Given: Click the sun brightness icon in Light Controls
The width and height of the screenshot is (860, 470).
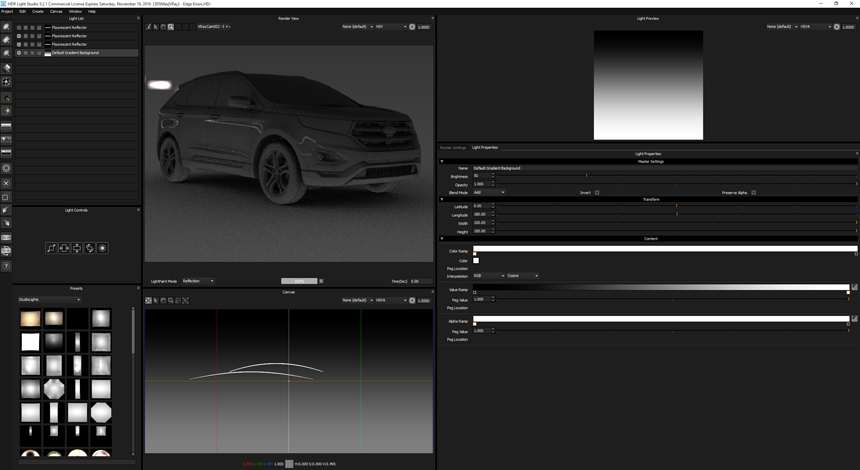Looking at the screenshot, I should point(103,248).
